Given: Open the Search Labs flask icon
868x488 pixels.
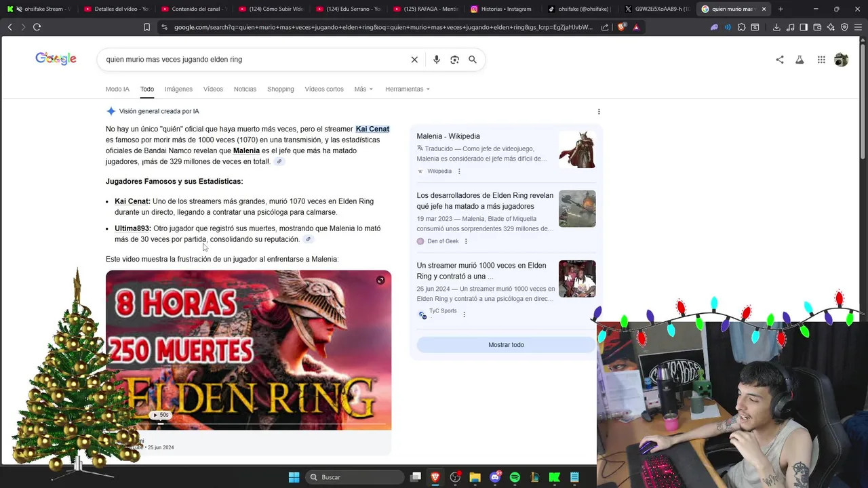Looking at the screenshot, I should (x=800, y=60).
